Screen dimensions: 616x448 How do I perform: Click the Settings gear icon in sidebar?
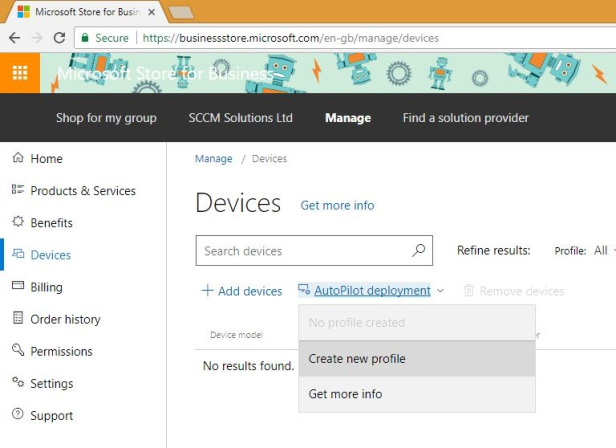point(17,383)
